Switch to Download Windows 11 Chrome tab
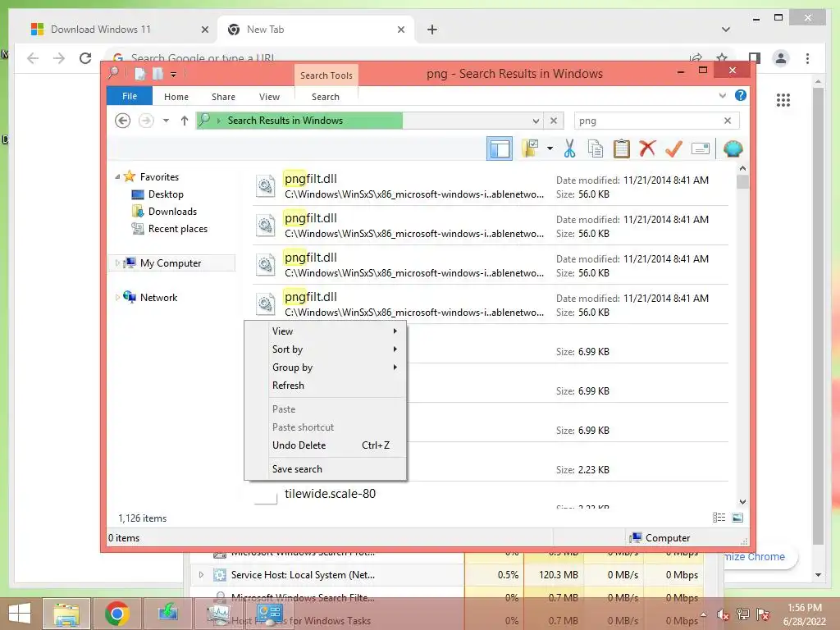The height and width of the screenshot is (630, 840). coord(101,30)
